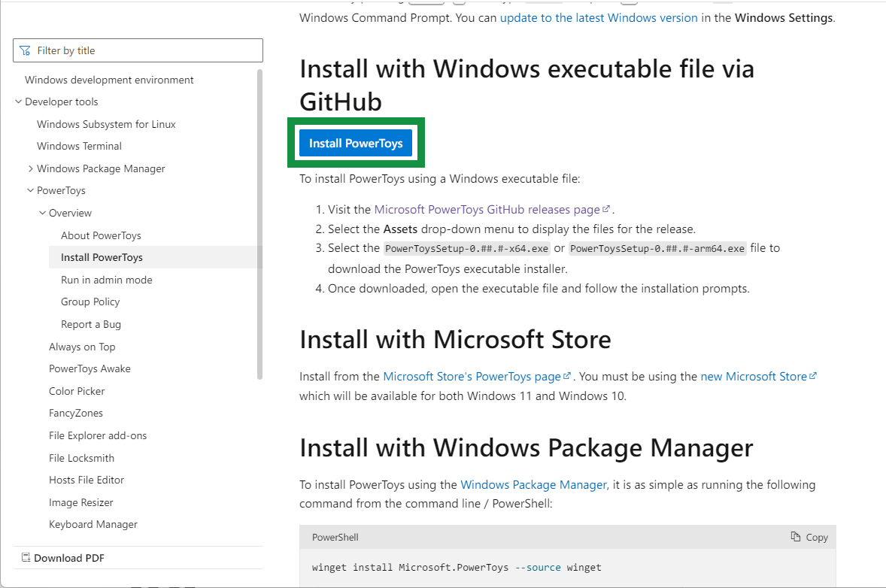Open the PowerToys Awake page

coord(90,369)
